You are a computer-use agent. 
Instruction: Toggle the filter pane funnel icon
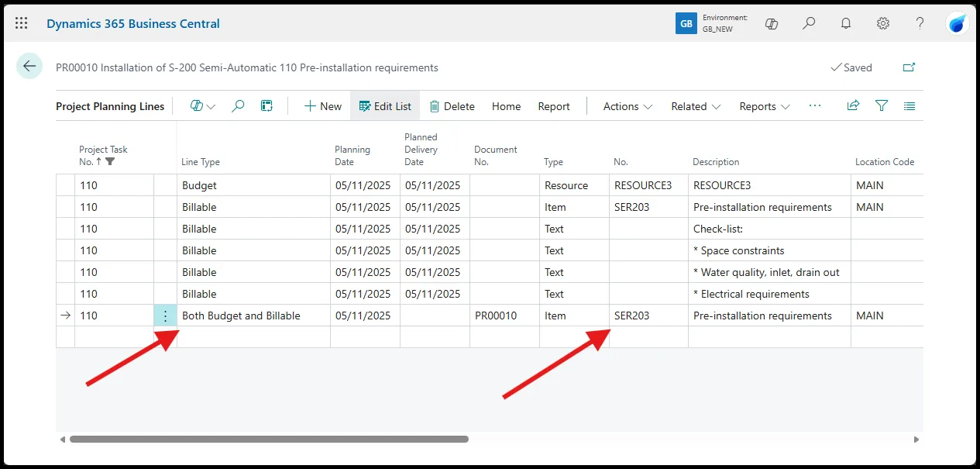pyautogui.click(x=882, y=106)
